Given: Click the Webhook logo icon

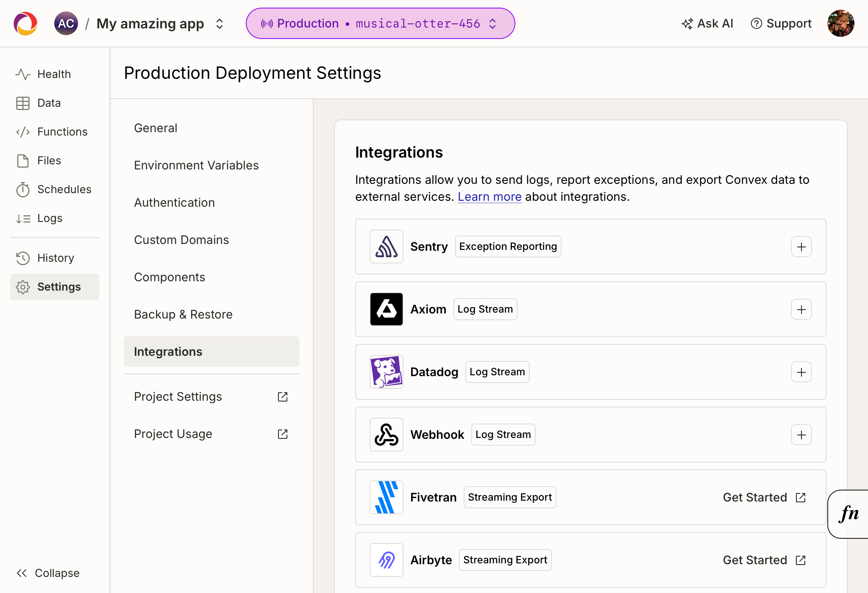Looking at the screenshot, I should [387, 435].
